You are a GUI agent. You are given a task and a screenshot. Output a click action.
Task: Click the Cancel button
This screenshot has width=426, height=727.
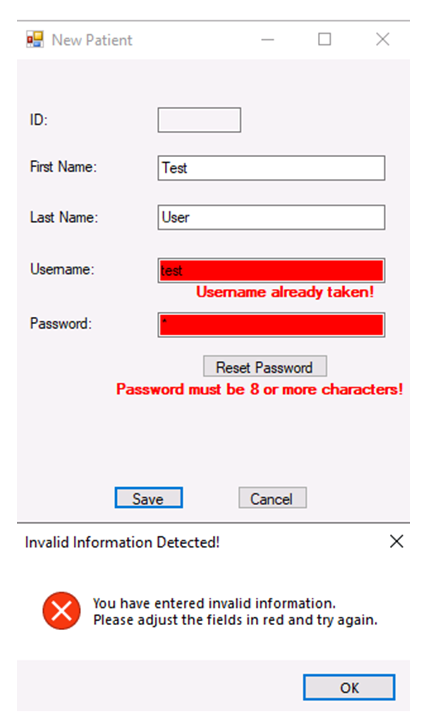(x=272, y=498)
